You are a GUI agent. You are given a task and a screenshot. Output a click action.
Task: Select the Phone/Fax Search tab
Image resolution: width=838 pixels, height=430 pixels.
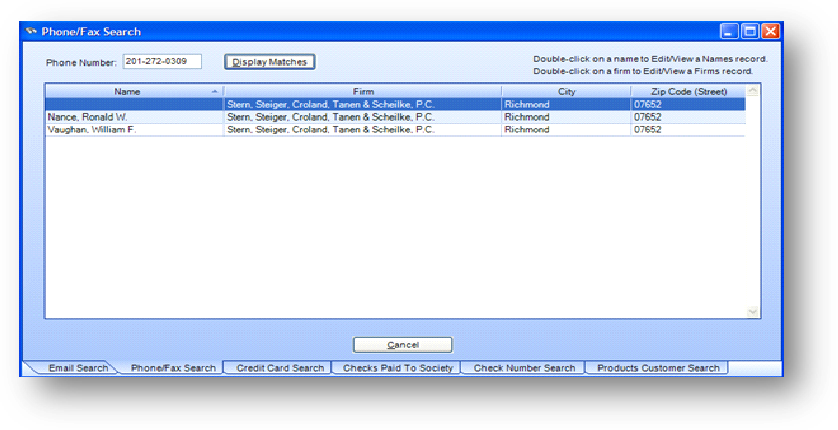pyautogui.click(x=173, y=368)
